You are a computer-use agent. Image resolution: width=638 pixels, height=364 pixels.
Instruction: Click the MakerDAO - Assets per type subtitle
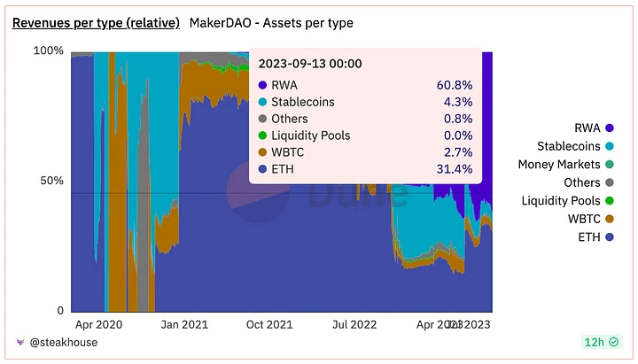point(271,23)
